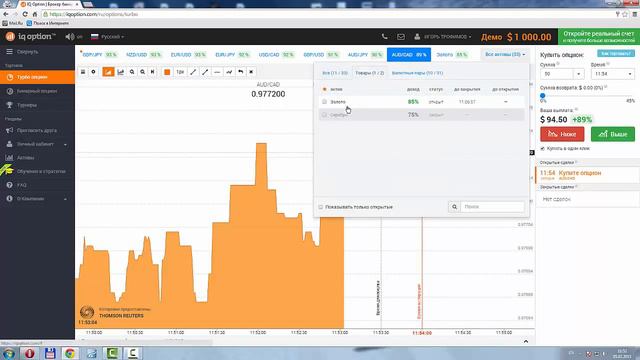Viewport: 640px width, 360px height.
Task: Focus the Поиск search field
Action: click(492, 207)
